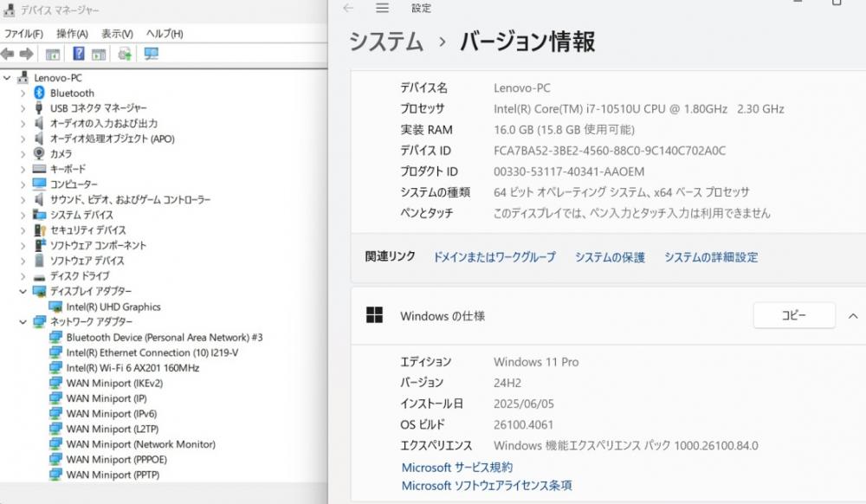Open the システムの詳細設定 link
The image size is (866, 504).
[711, 257]
